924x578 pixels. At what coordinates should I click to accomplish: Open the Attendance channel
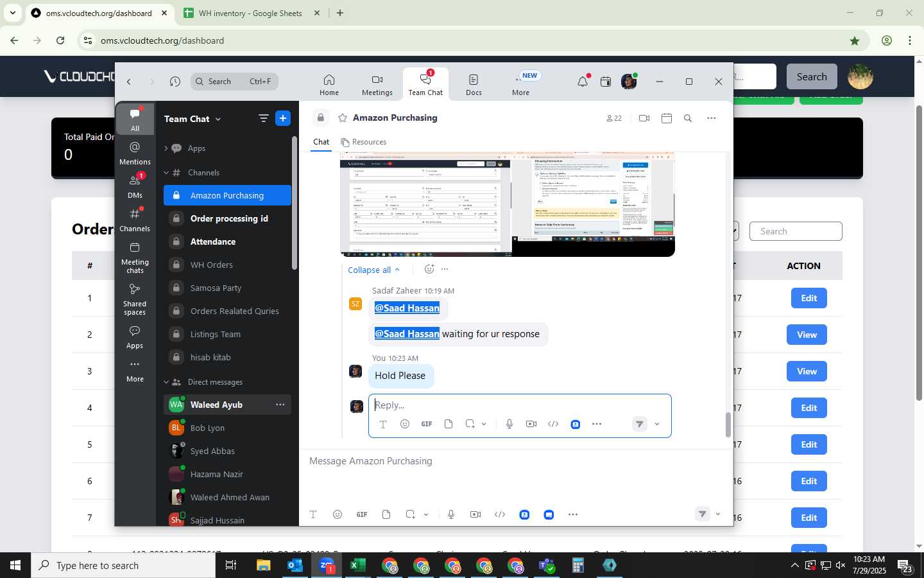pos(227,241)
